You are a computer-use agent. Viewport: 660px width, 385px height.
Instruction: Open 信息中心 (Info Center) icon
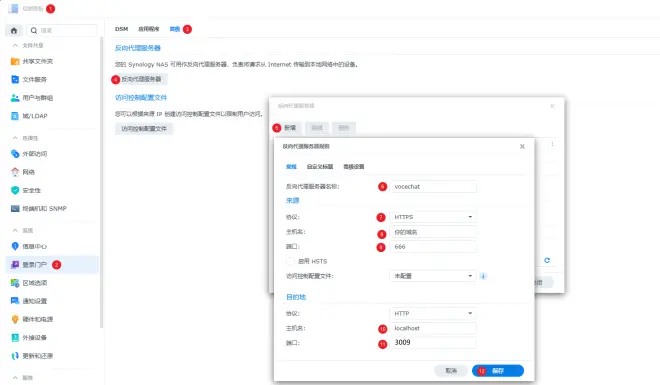(15, 246)
